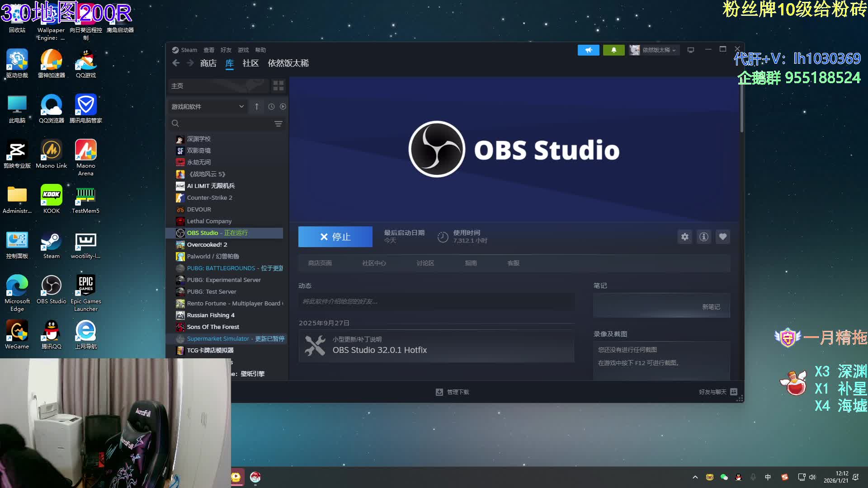Add OBS Studio to favorites with heart icon
Viewport: 868px width, 488px height.
[723, 237]
